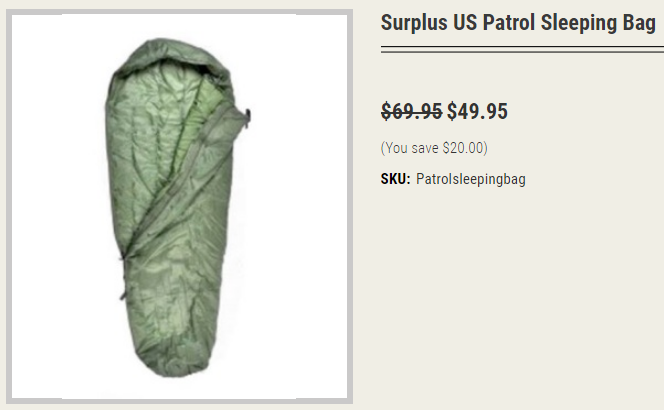Click the bold "SKU:" label
664x410 pixels.
[395, 180]
